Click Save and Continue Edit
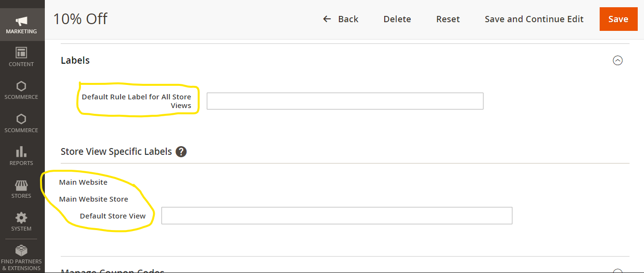The height and width of the screenshot is (273, 644). click(x=534, y=19)
